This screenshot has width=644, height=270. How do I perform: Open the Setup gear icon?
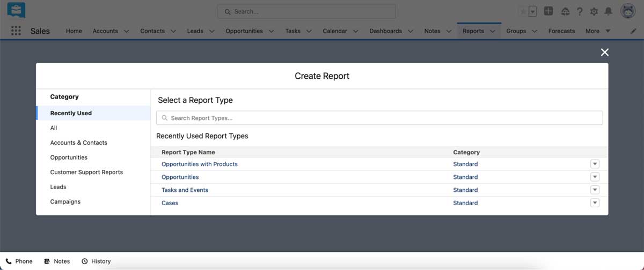point(594,11)
